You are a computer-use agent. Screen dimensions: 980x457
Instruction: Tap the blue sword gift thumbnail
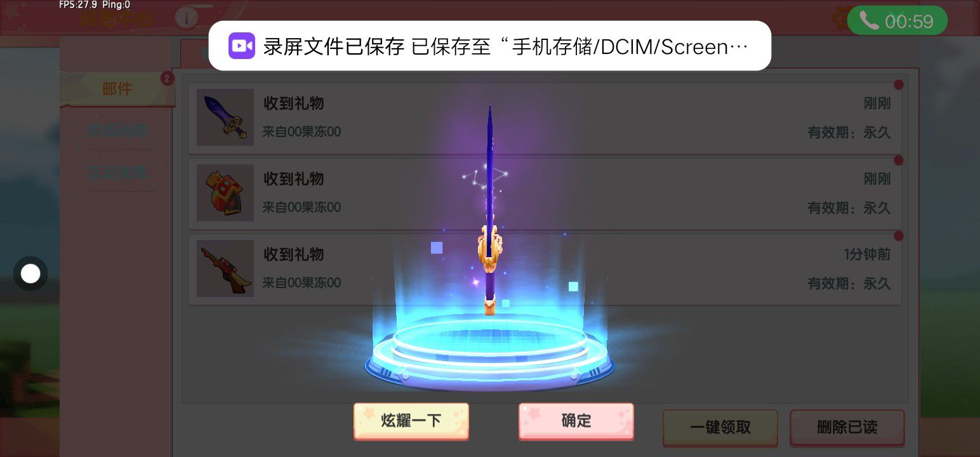point(225,117)
